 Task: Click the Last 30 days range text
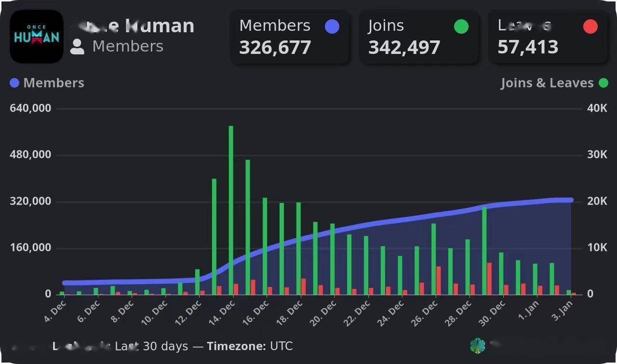click(x=151, y=346)
